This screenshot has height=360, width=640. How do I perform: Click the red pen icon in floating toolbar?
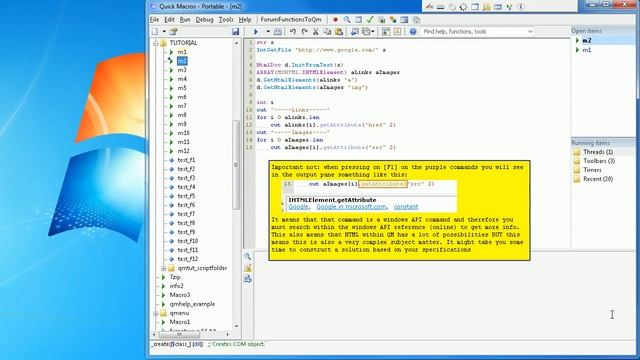[x=429, y=7]
